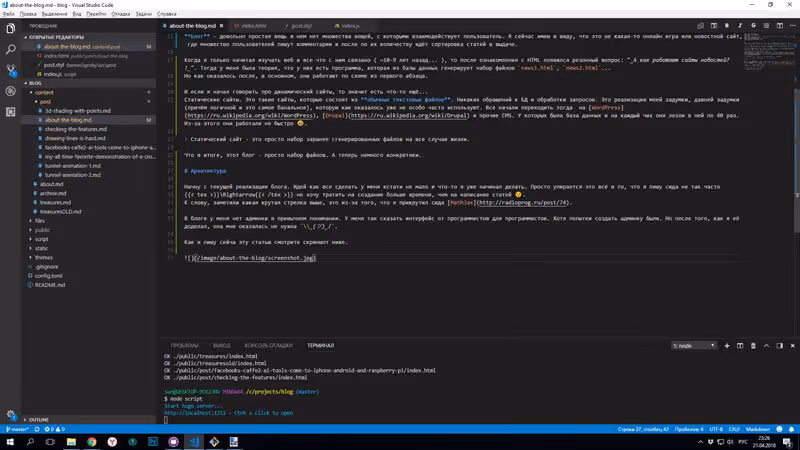Viewport: 800px width, 450px height.
Task: Open the Output panel tab
Action: [x=221, y=345]
